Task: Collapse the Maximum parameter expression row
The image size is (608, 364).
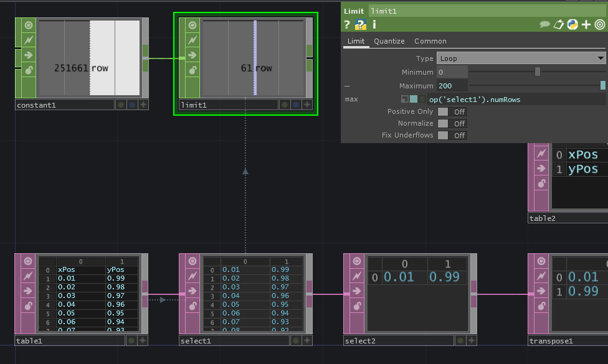Action: click(x=347, y=86)
